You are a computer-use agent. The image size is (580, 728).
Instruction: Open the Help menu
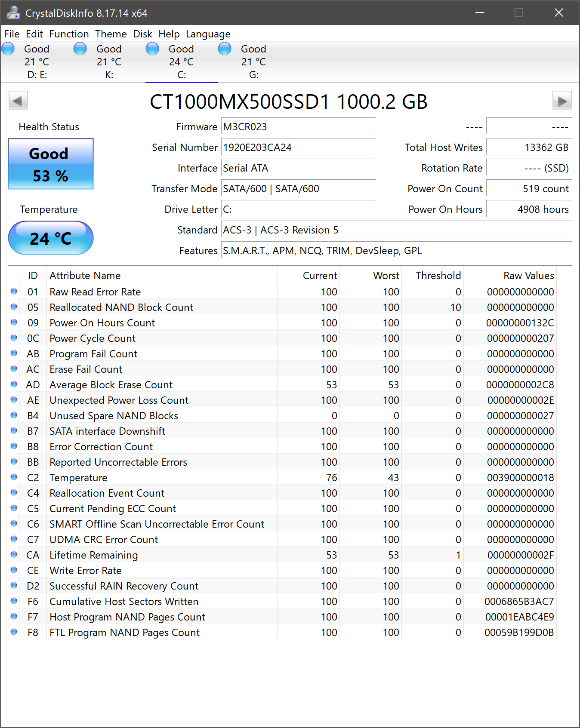[x=169, y=34]
